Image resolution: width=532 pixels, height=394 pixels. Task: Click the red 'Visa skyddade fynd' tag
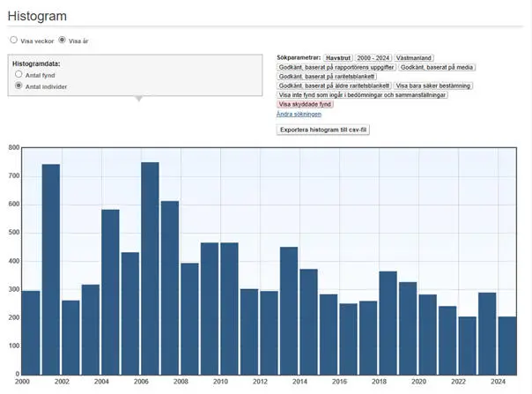(306, 104)
